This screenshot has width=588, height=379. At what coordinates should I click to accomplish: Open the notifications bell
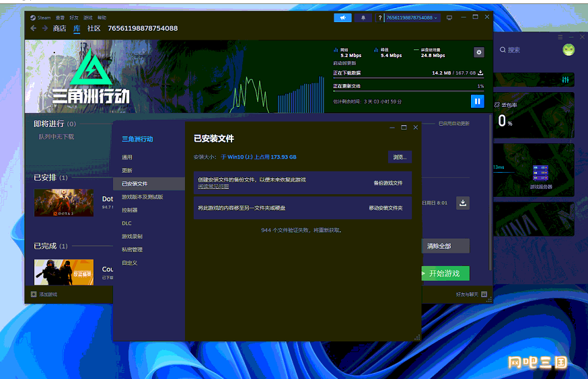pos(363,17)
